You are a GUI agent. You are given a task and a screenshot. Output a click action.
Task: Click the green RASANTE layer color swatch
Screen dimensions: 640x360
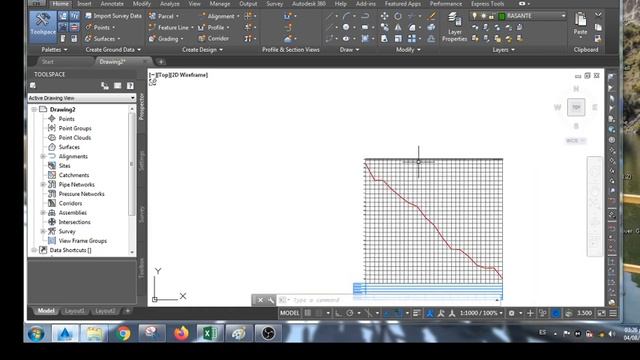coord(502,16)
